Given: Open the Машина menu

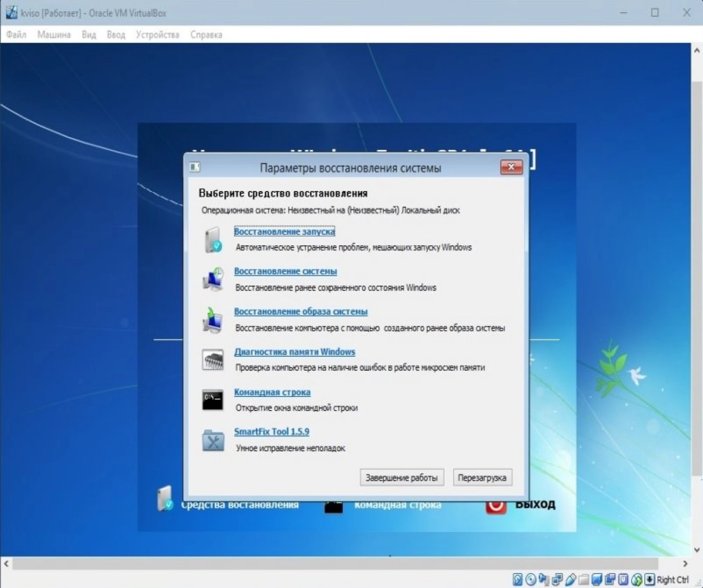Looking at the screenshot, I should [x=54, y=35].
